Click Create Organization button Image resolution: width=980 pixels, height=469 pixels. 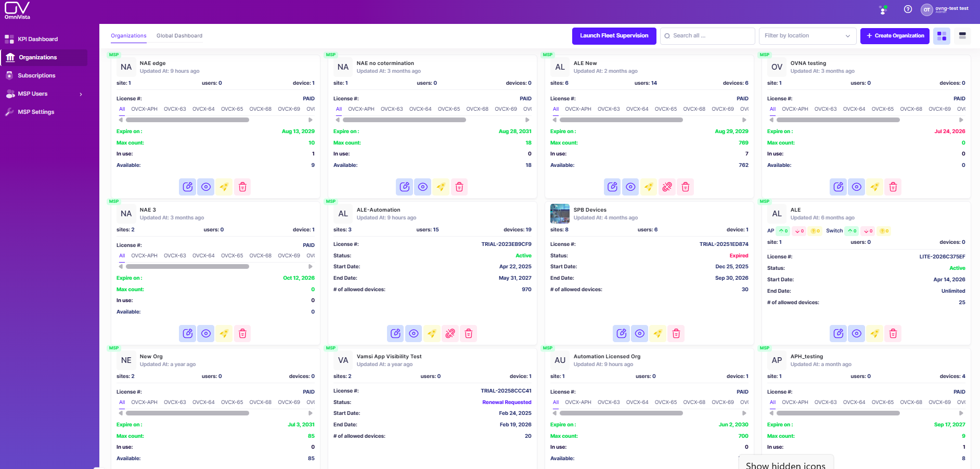tap(895, 36)
